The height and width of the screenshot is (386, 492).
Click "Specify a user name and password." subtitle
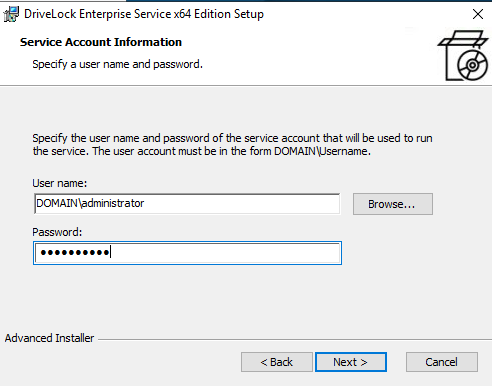pyautogui.click(x=117, y=64)
